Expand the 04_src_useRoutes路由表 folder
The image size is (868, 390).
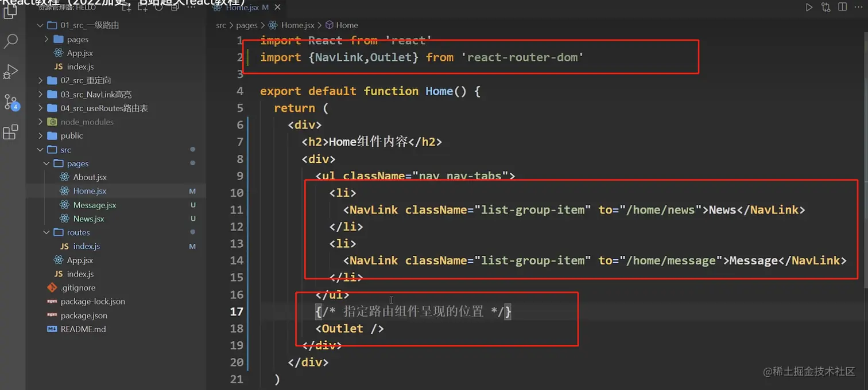[x=40, y=108]
